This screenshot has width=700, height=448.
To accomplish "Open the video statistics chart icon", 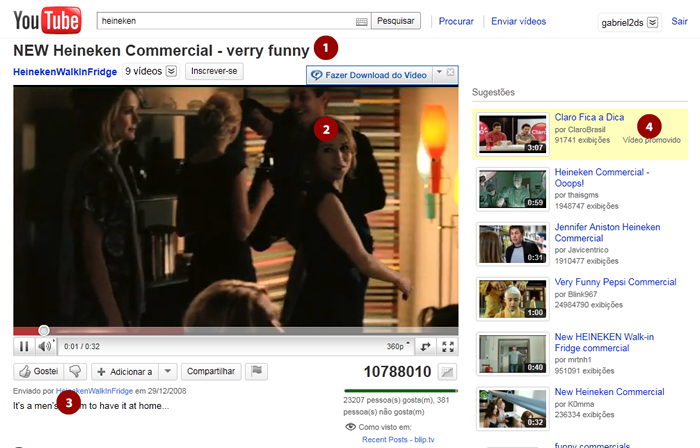I will (447, 372).
